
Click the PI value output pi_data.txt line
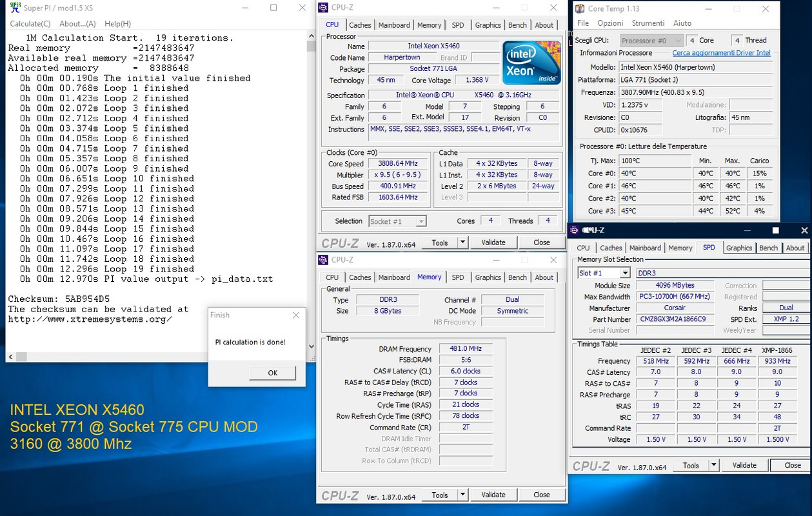[x=146, y=279]
